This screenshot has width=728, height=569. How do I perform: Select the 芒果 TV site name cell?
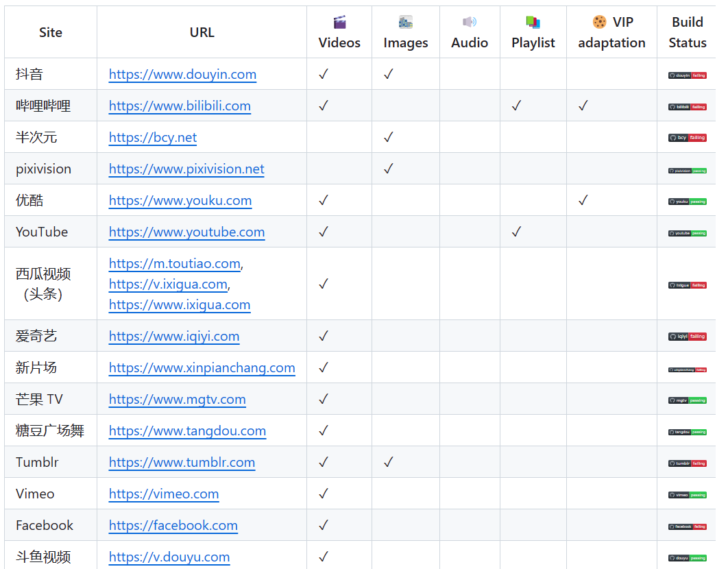click(51, 399)
